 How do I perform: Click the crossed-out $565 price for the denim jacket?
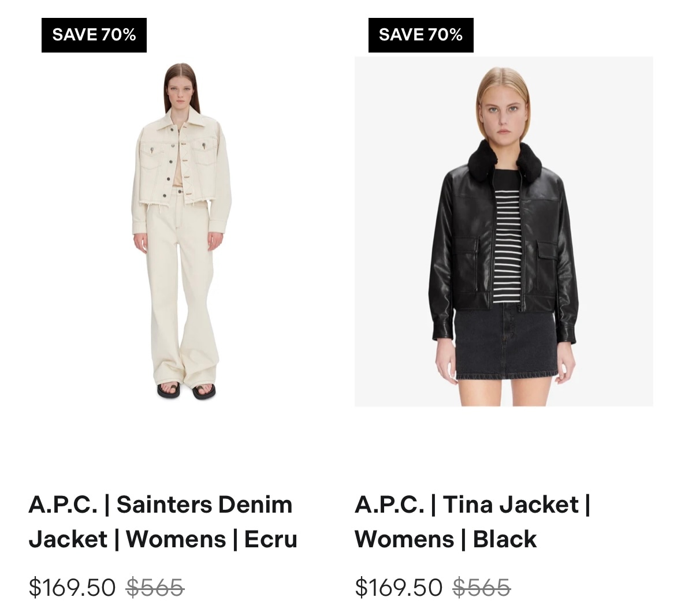[155, 587]
